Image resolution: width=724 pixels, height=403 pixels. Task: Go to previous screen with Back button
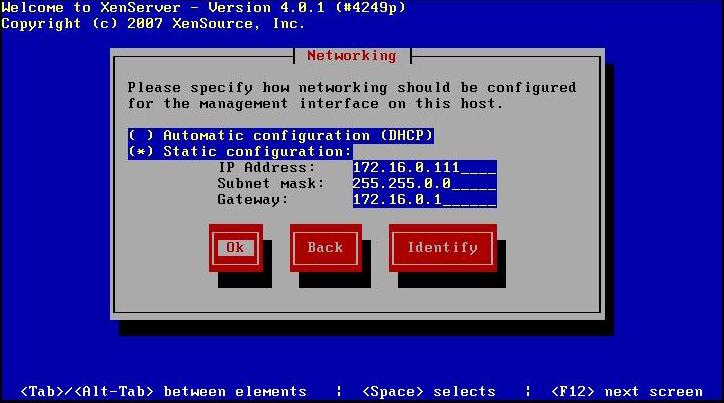(x=326, y=248)
